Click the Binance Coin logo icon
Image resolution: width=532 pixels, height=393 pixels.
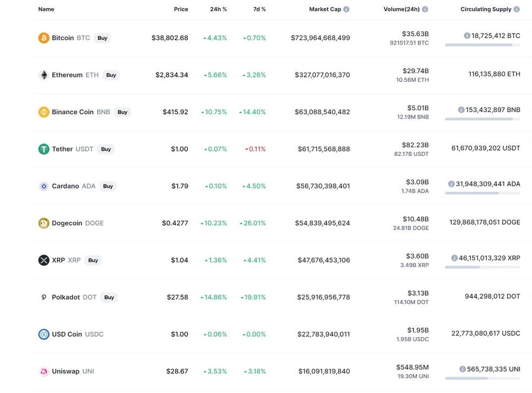pos(43,112)
